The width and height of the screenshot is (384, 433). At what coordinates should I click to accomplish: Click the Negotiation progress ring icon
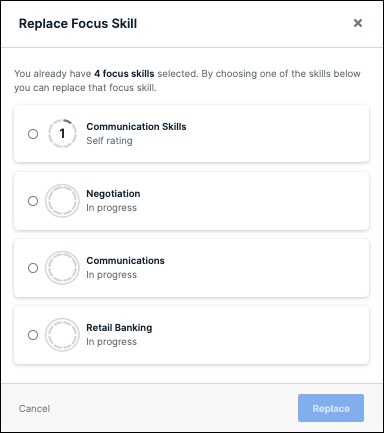pos(62,201)
